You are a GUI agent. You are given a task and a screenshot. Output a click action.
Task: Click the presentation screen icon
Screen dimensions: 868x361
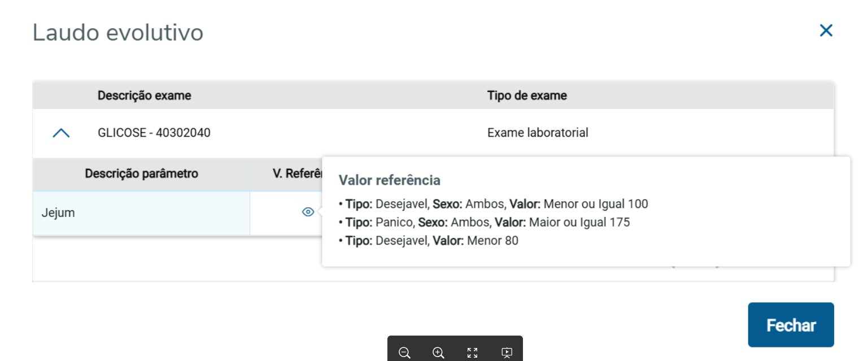click(507, 353)
